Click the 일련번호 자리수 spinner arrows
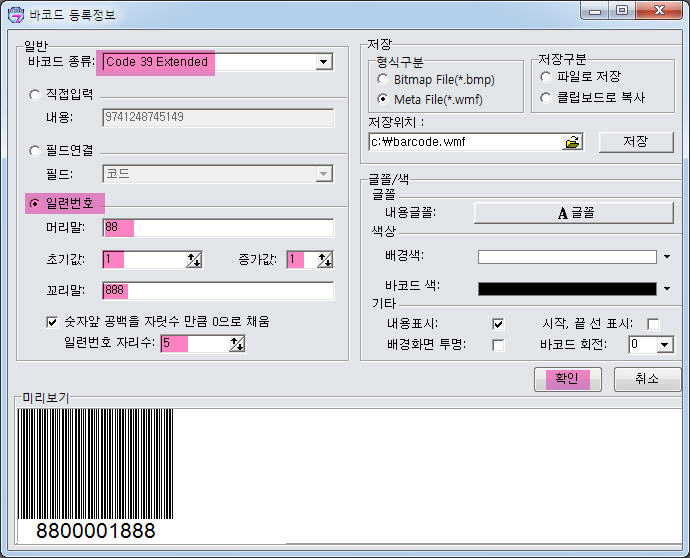The image size is (690, 558). pos(237,344)
